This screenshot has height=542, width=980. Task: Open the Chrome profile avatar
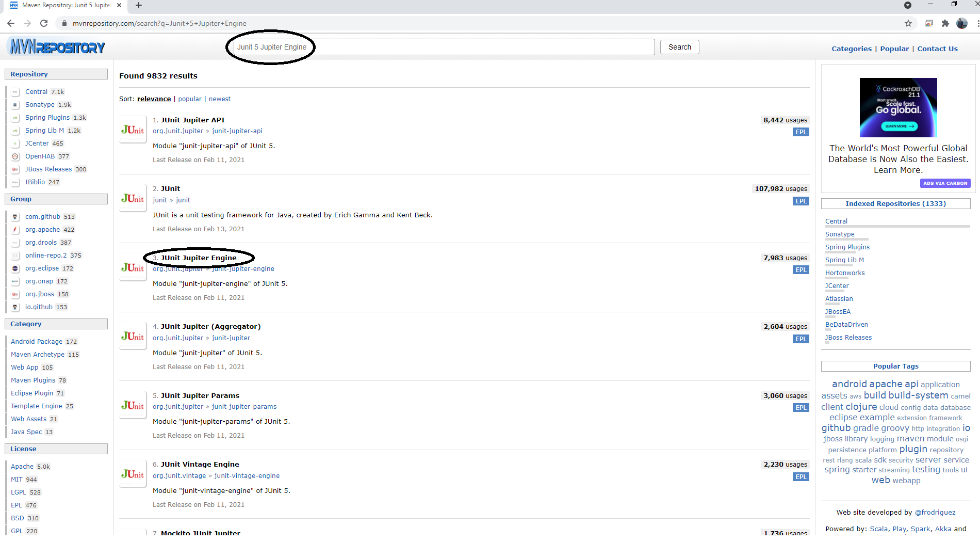coord(962,23)
